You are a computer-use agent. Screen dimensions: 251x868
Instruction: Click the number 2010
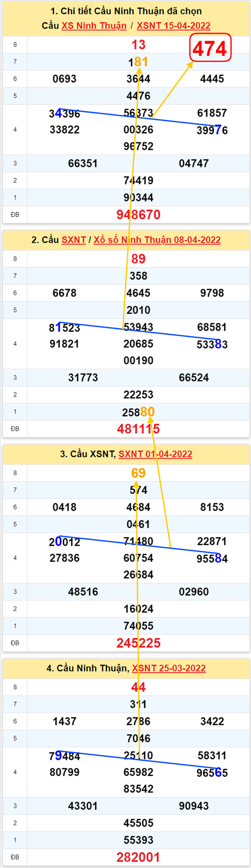[139, 310]
